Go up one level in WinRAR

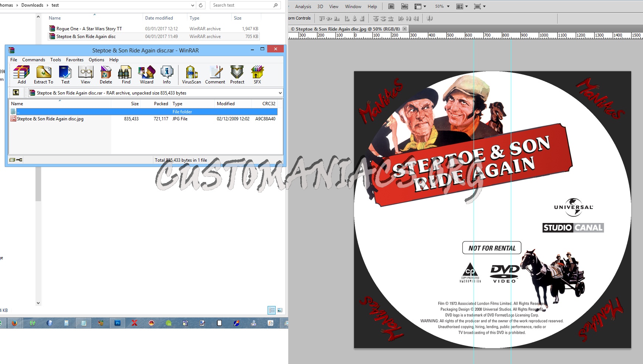(16, 93)
